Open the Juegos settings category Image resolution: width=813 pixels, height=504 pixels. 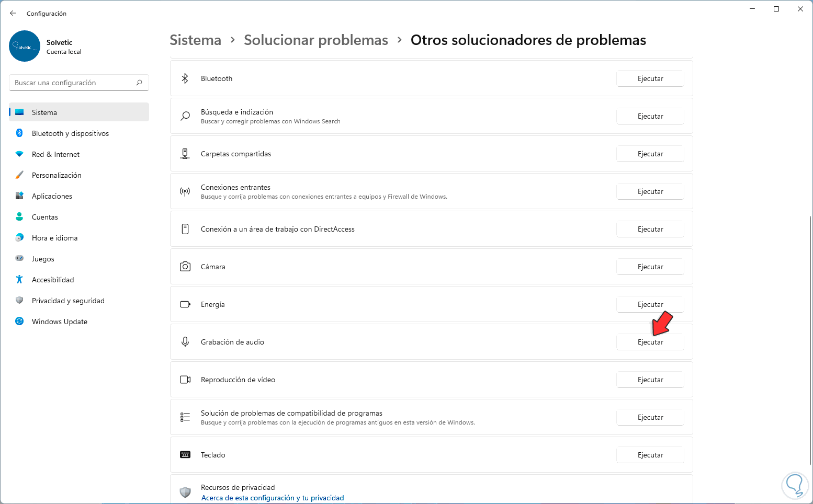43,259
